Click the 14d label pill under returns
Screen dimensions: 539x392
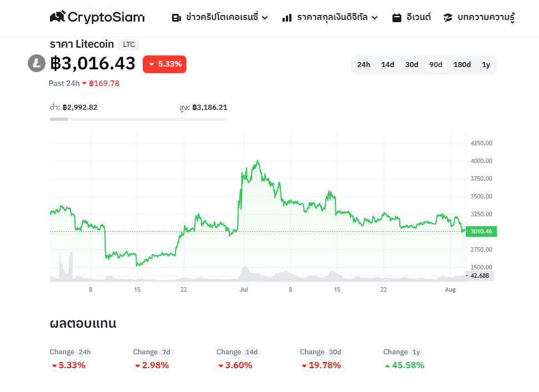251,352
